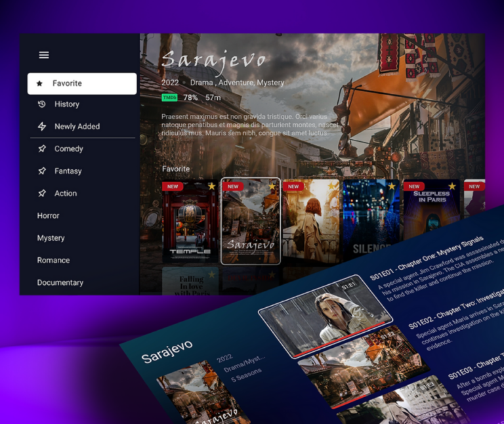This screenshot has width=504, height=424.
Task: Open the Silence movie poster
Action: (371, 221)
